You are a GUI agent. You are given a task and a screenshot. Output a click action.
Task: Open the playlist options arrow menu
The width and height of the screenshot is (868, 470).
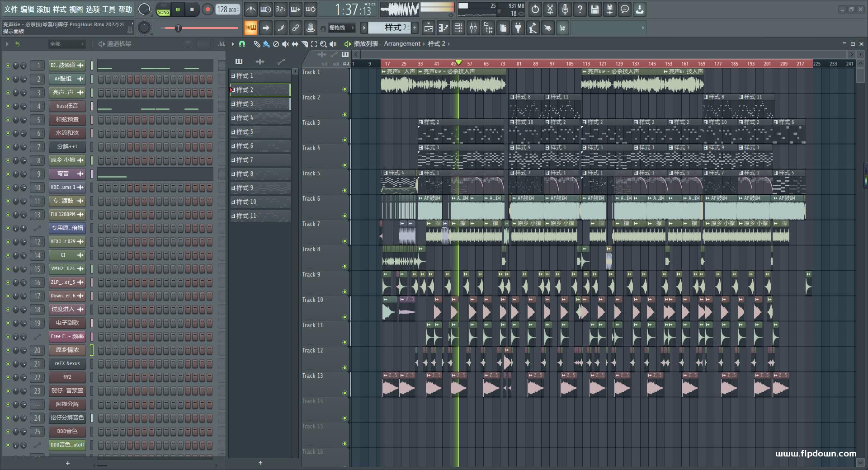[233, 44]
